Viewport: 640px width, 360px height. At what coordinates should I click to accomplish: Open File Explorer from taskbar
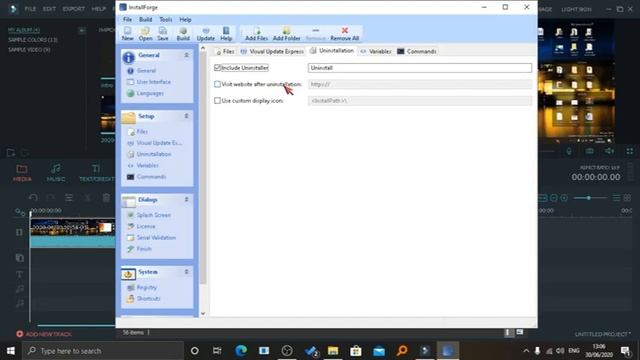(x=333, y=351)
